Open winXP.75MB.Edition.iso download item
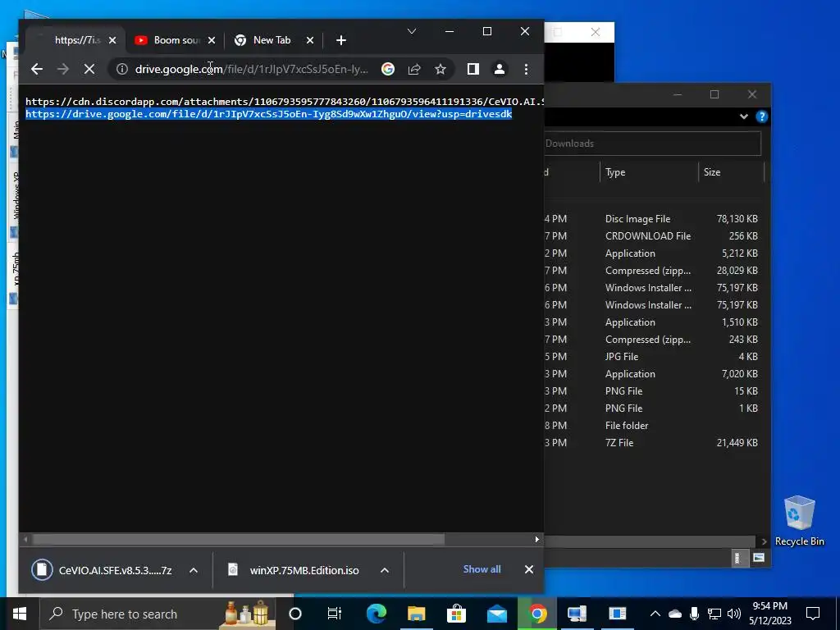The width and height of the screenshot is (840, 630). coord(294,570)
